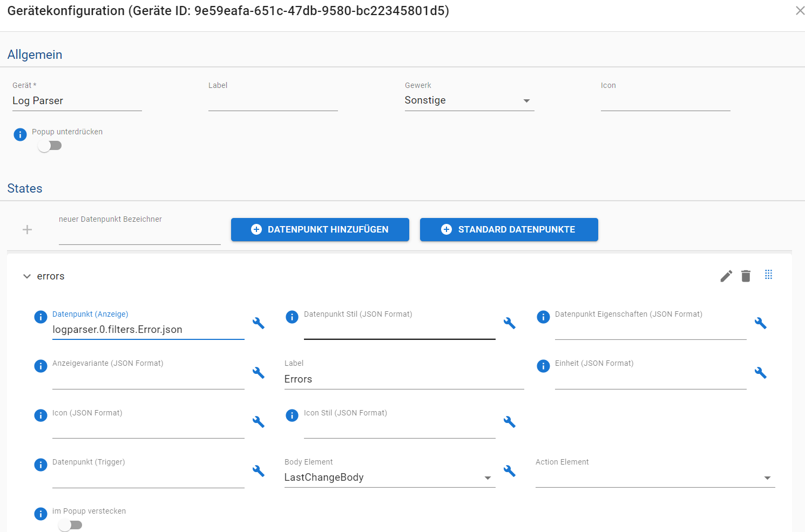Click the general Icon input field
The image size is (805, 532).
(665, 101)
